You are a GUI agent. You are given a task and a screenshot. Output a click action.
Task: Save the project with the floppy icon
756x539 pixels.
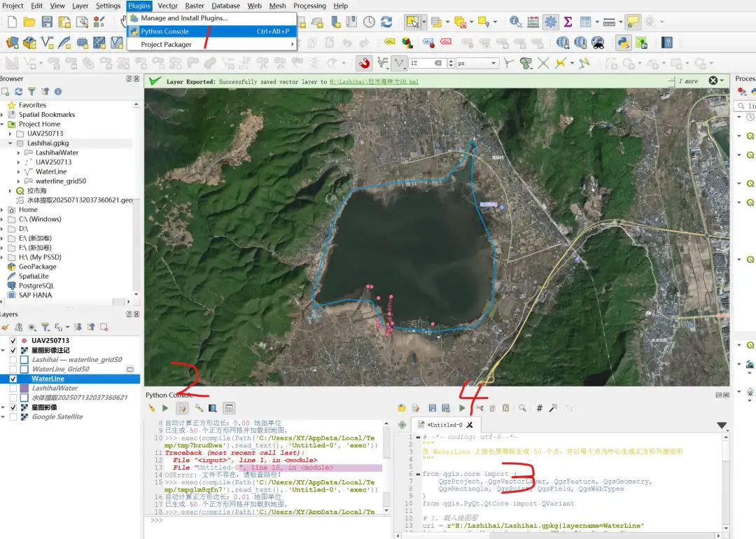click(x=47, y=22)
